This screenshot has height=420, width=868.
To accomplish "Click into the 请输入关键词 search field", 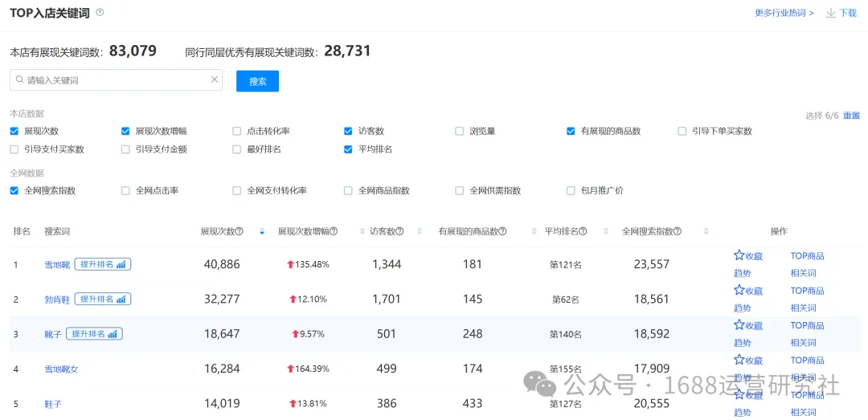I will tap(116, 80).
